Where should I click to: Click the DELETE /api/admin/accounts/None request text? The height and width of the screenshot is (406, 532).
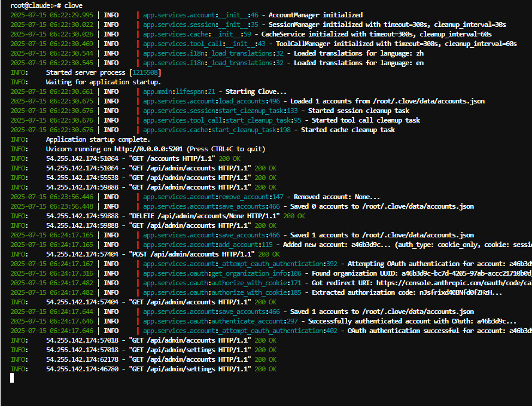point(204,216)
